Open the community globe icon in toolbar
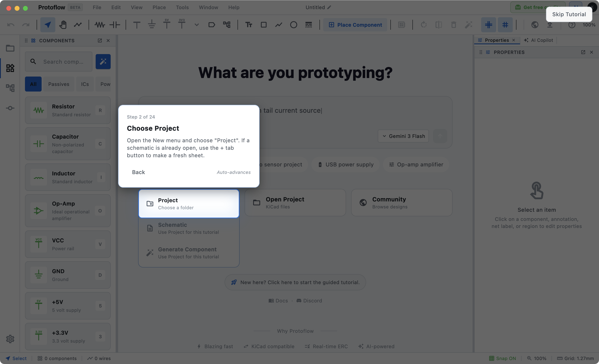This screenshot has height=364, width=599. coord(535,25)
